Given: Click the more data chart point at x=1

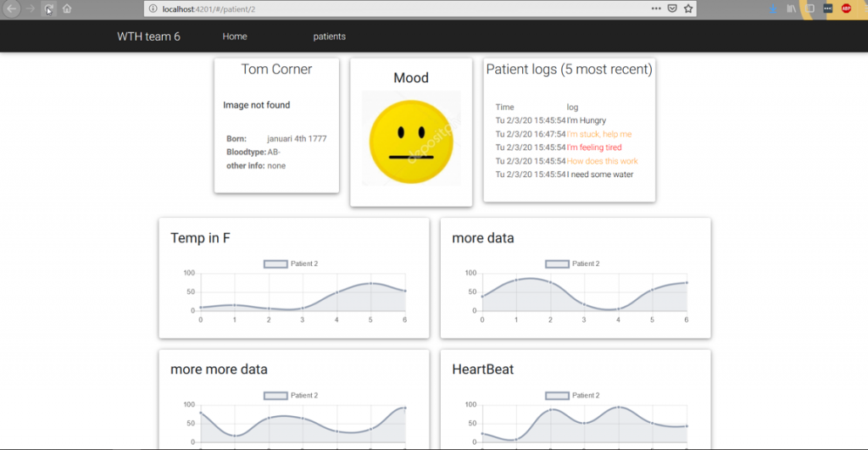Looking at the screenshot, I should coord(516,280).
